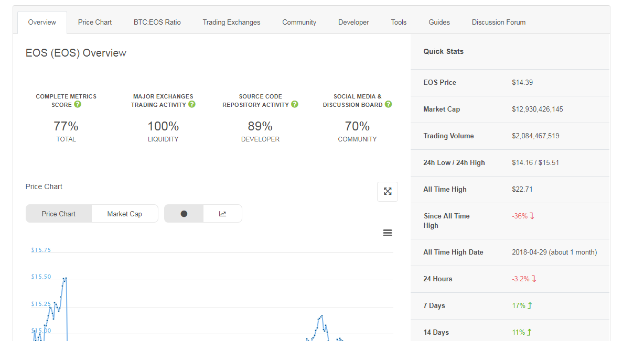
Task: Click the 24 Hours change -3.2%
Action: point(524,279)
